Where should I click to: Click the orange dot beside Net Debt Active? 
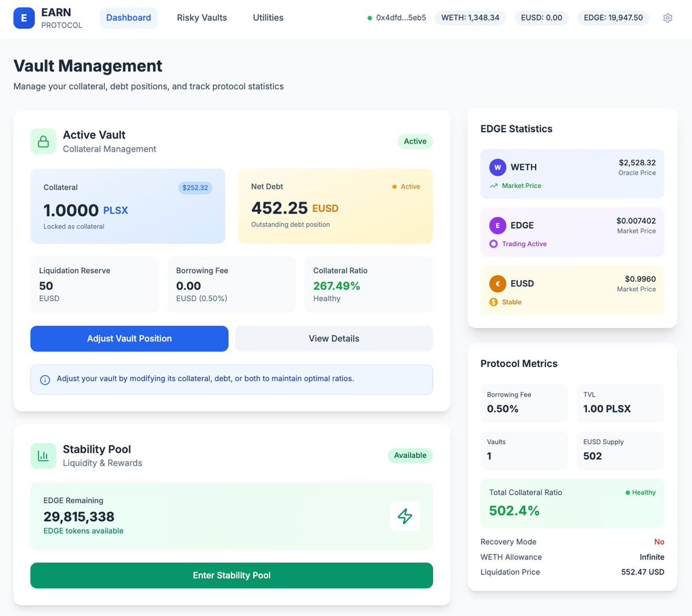click(394, 187)
